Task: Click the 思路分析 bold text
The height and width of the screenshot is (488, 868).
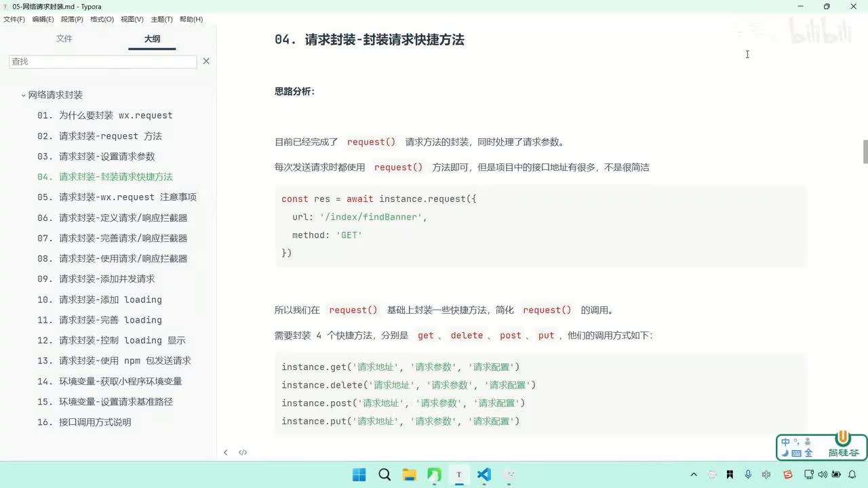Action: [295, 91]
